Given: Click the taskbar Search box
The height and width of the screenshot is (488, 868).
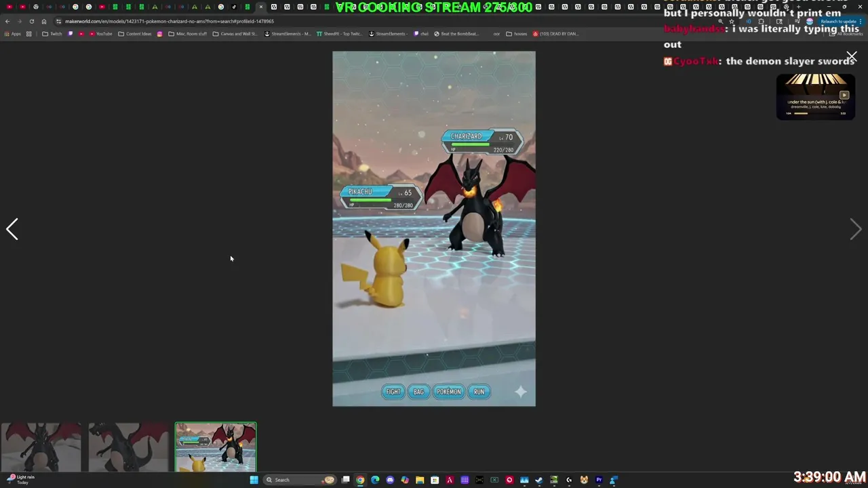Looking at the screenshot, I should (300, 480).
